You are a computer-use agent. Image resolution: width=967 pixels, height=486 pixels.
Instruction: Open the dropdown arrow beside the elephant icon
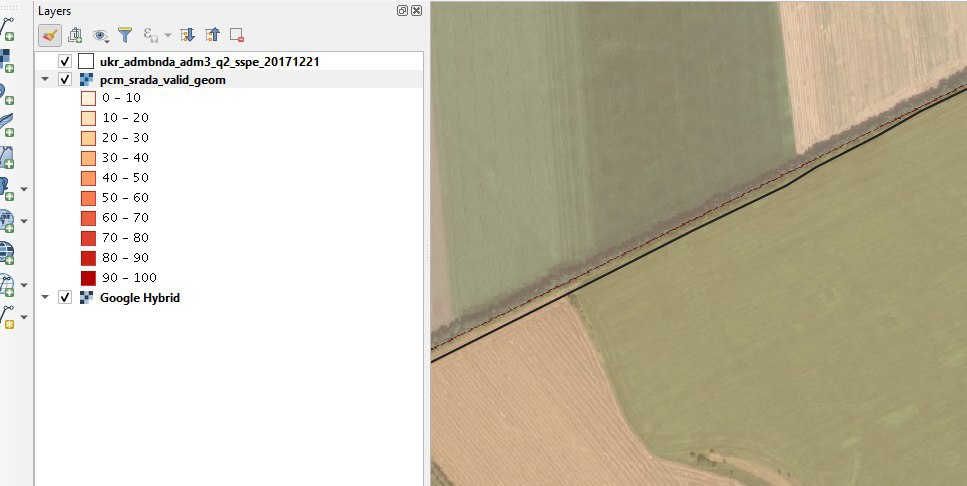pyautogui.click(x=24, y=189)
